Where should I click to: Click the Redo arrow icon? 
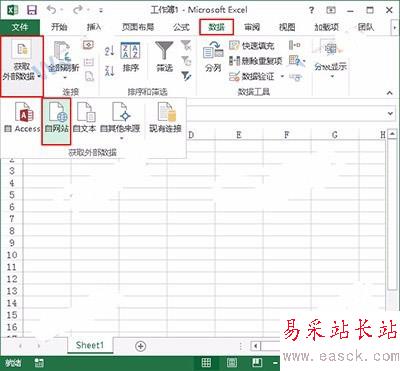(78, 10)
